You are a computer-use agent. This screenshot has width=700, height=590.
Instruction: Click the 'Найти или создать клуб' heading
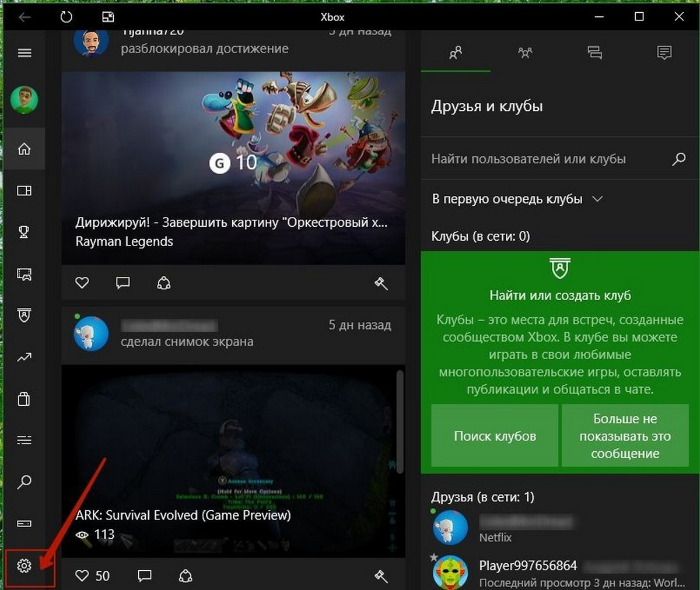pos(560,296)
